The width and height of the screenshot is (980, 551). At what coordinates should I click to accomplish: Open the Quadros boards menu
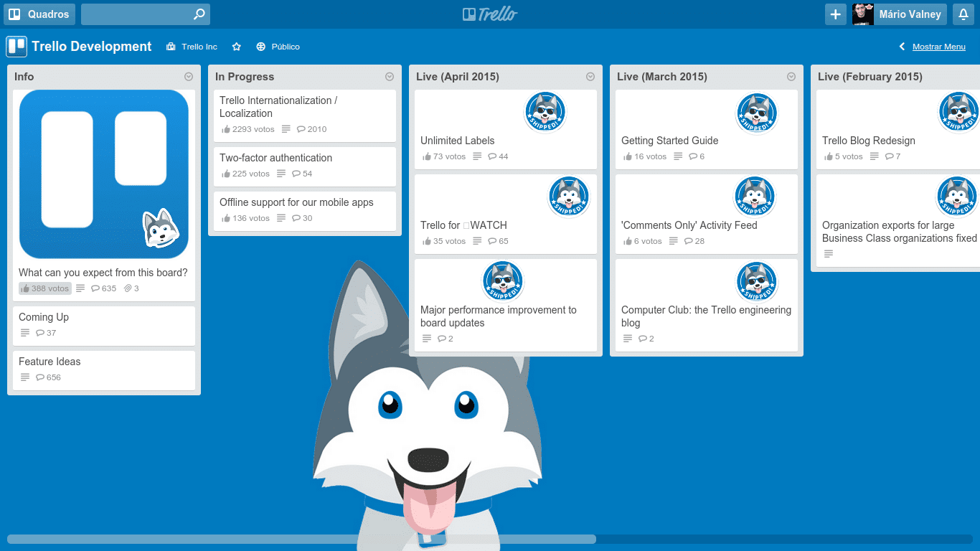tap(39, 14)
